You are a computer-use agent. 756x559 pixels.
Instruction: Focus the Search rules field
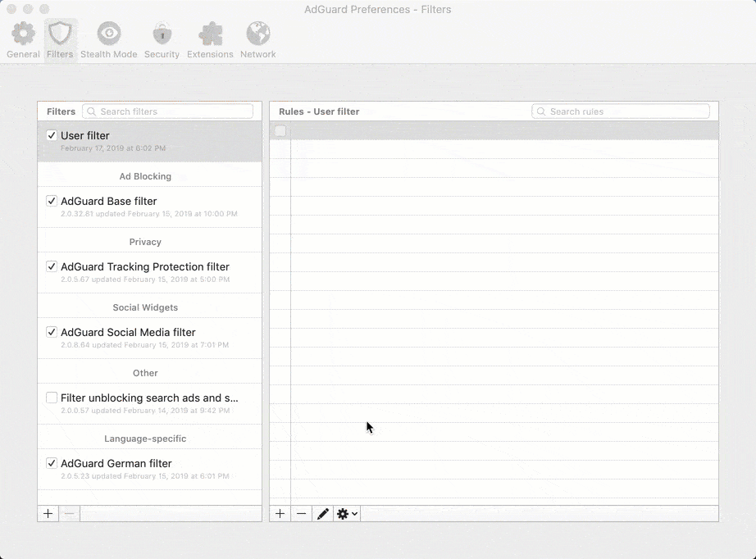621,111
